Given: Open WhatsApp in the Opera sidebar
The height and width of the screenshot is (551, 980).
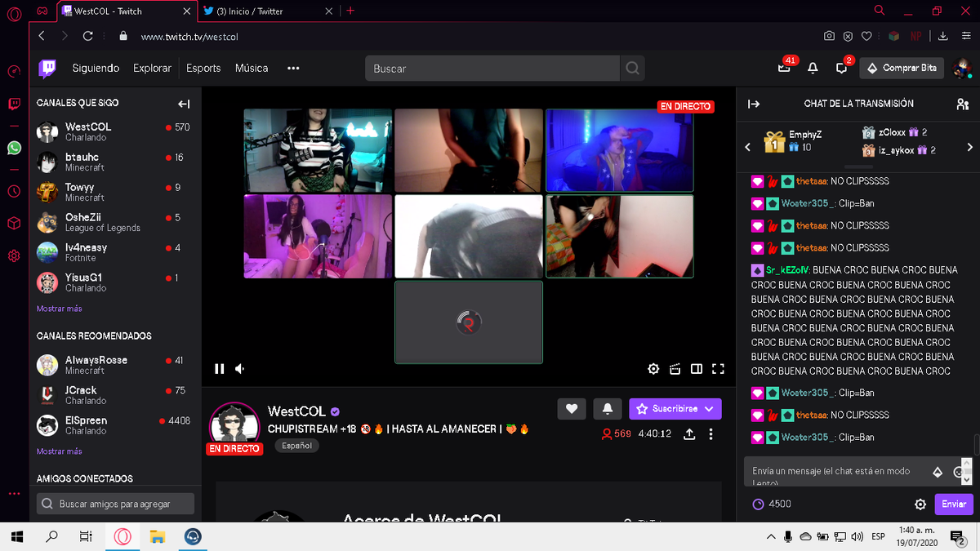Looking at the screenshot, I should tap(14, 148).
